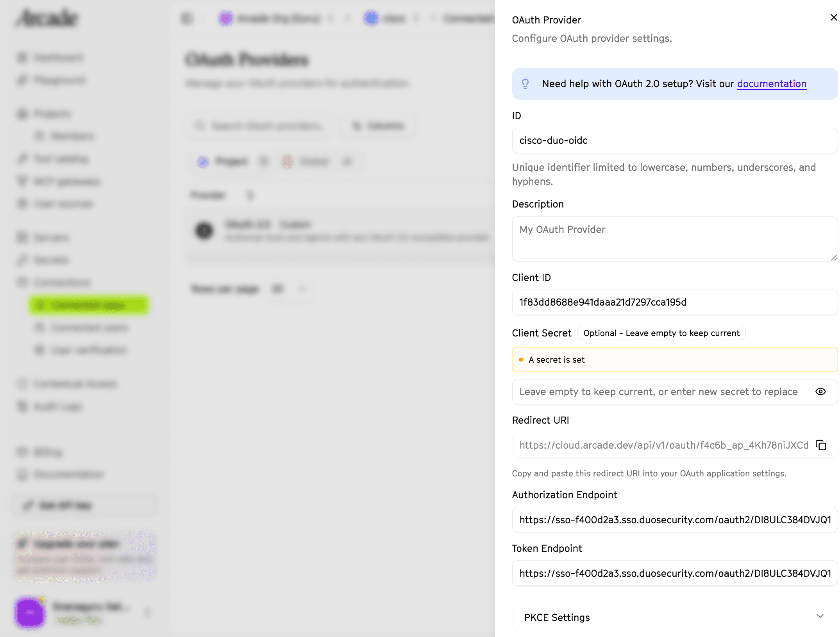Click the lightbulb help icon

[x=525, y=84]
